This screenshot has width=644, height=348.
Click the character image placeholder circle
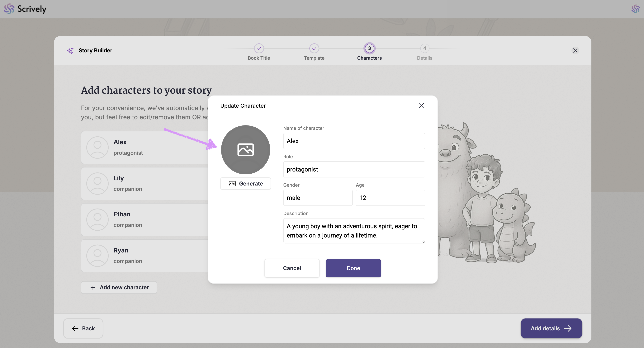click(245, 149)
